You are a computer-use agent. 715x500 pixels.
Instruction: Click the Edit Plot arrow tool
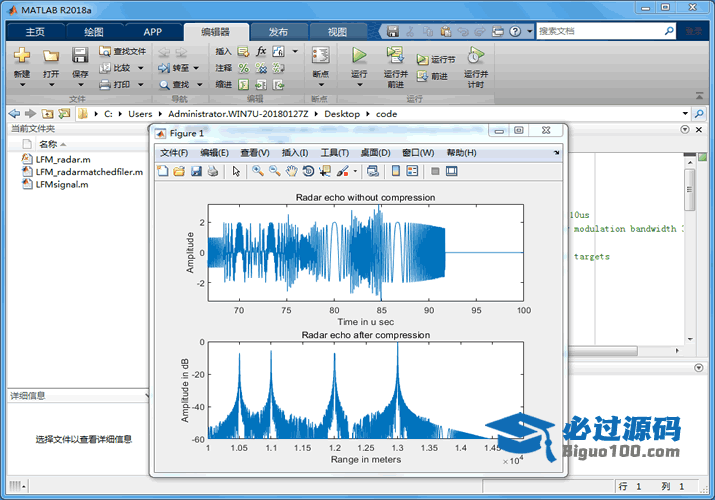237,171
